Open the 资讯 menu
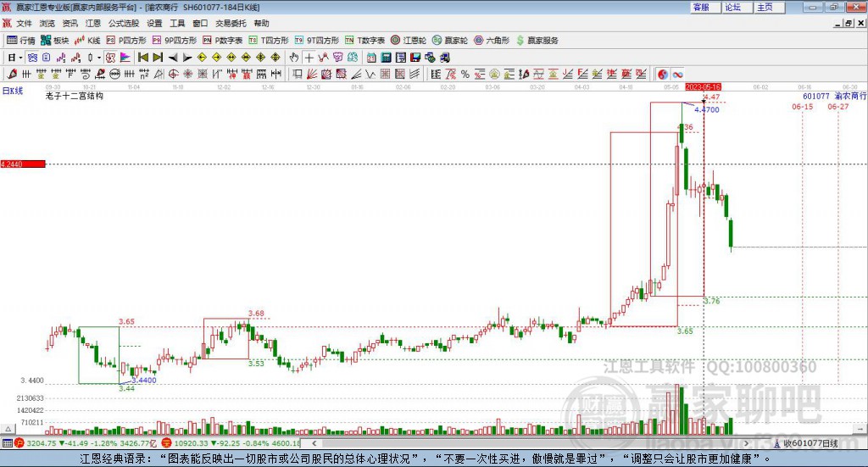Viewport: 868px width, 467px height. coord(70,23)
